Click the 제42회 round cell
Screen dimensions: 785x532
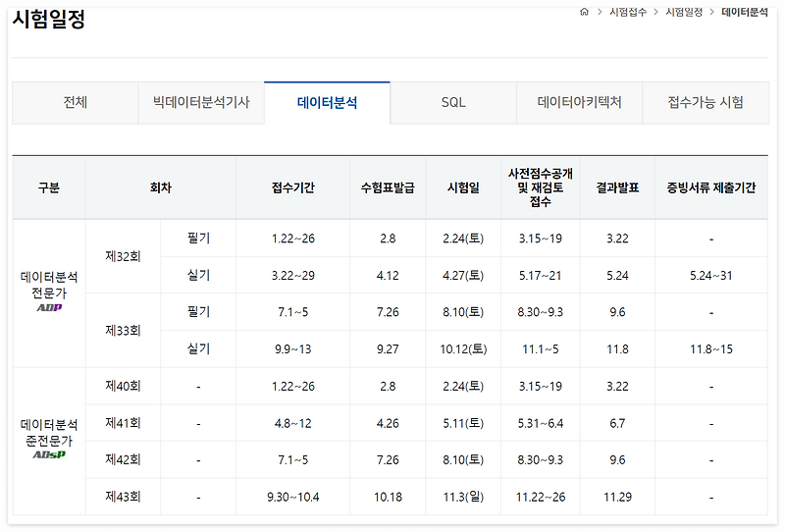coord(123,460)
